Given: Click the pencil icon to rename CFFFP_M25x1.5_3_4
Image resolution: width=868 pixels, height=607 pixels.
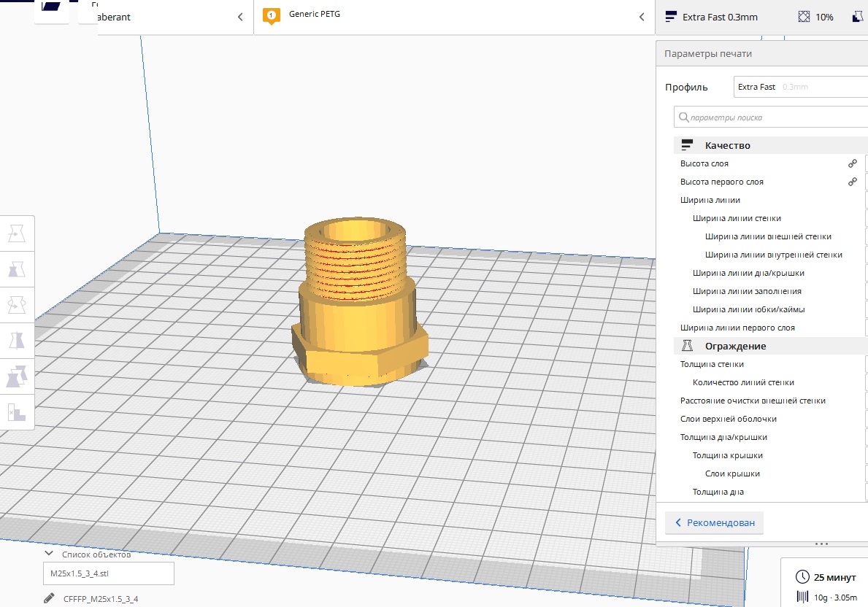Looking at the screenshot, I should coord(49,599).
